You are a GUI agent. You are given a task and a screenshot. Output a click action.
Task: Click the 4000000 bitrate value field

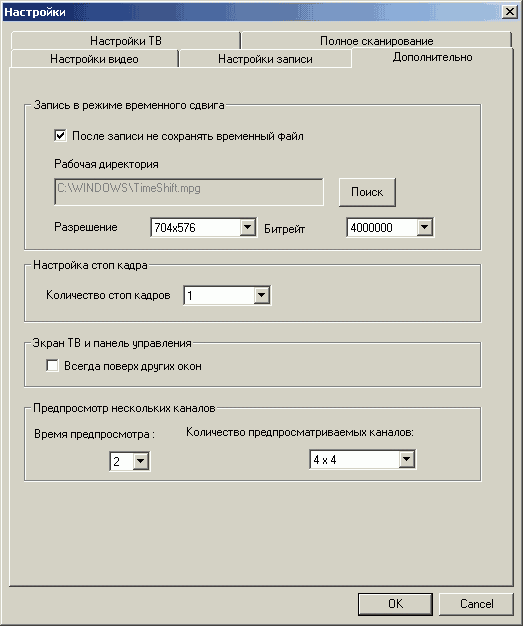coord(382,227)
